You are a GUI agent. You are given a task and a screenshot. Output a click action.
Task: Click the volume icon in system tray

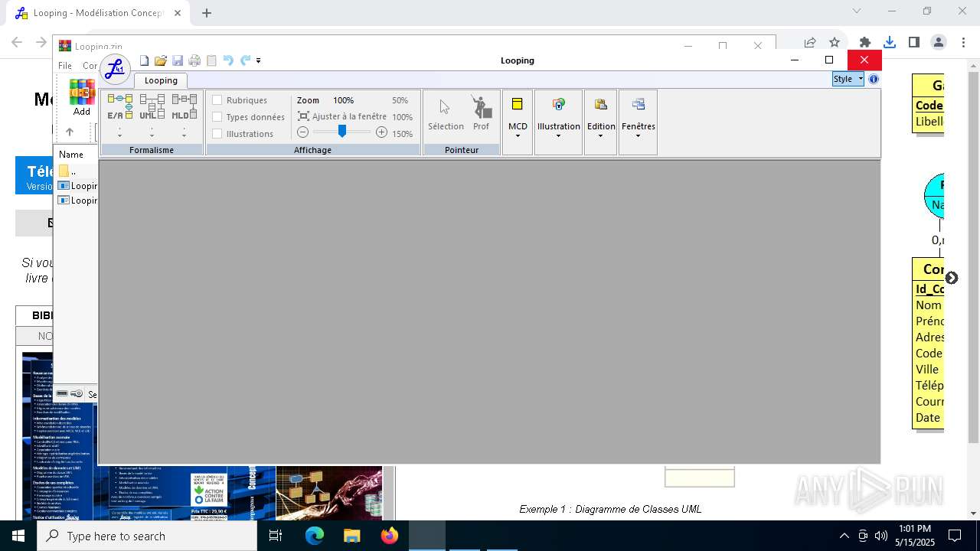[880, 536]
